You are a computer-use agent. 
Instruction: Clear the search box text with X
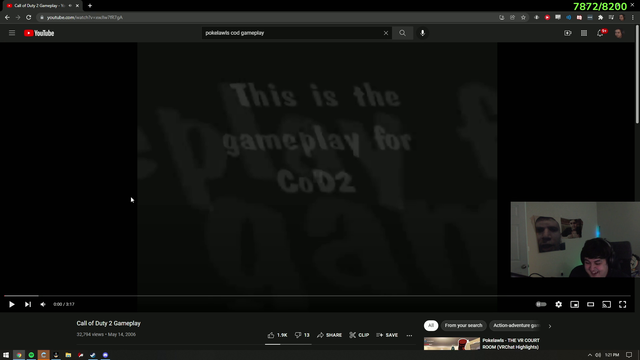pyautogui.click(x=386, y=33)
